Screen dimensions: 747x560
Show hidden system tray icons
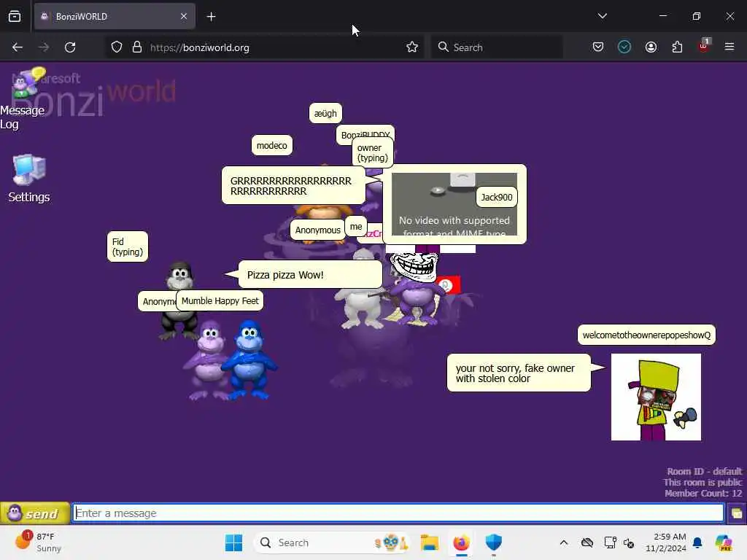(564, 542)
